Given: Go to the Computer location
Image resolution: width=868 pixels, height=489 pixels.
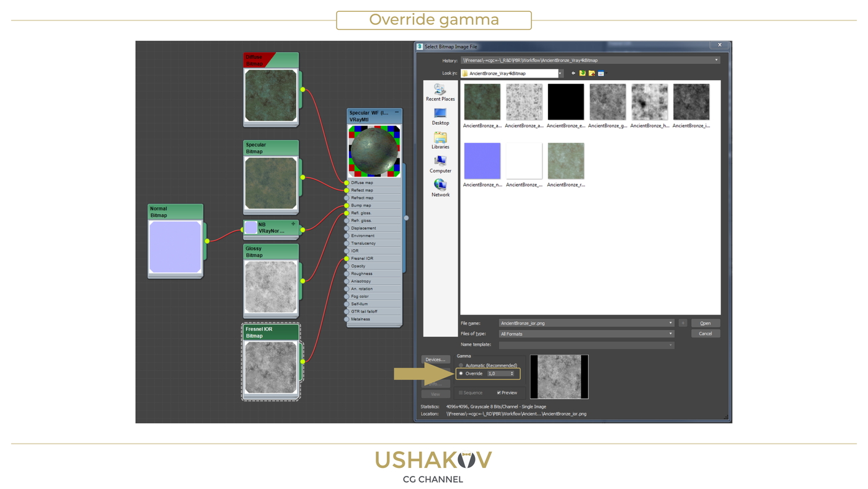Looking at the screenshot, I should tap(440, 164).
